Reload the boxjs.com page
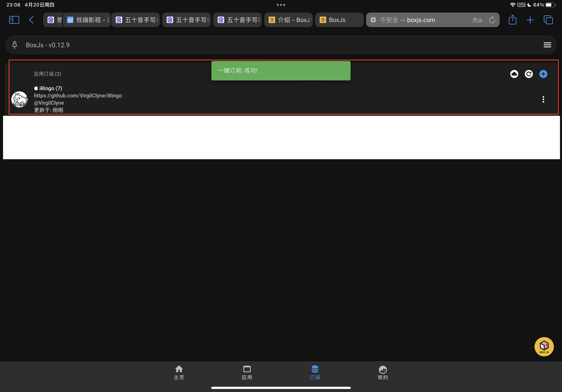Image resolution: width=562 pixels, height=392 pixels. (x=492, y=20)
